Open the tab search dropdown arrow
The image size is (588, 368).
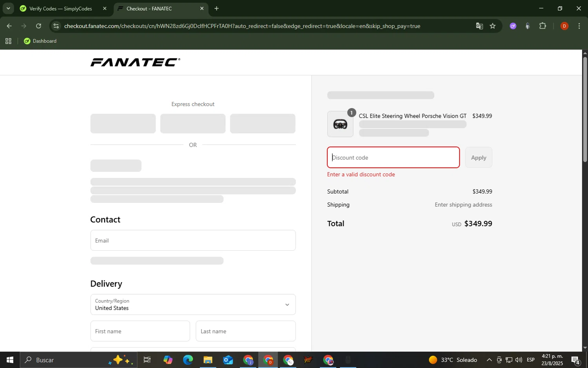(x=8, y=8)
